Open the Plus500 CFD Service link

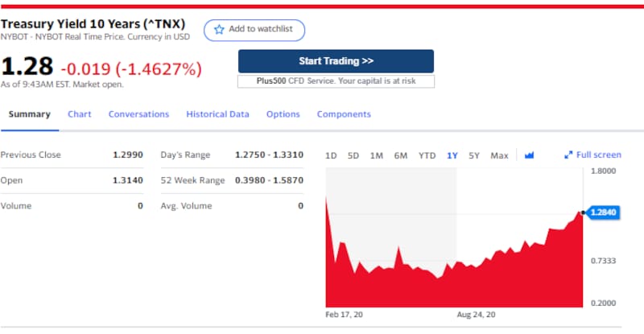coord(336,81)
